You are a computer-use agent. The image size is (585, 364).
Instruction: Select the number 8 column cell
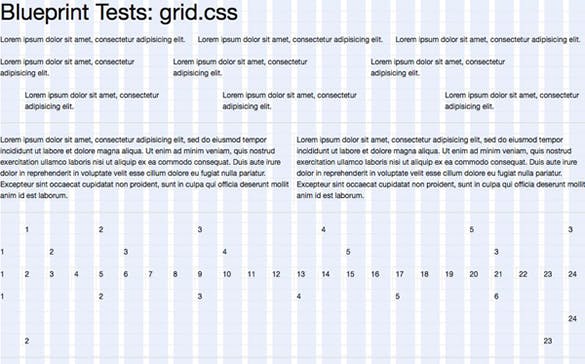[175, 274]
